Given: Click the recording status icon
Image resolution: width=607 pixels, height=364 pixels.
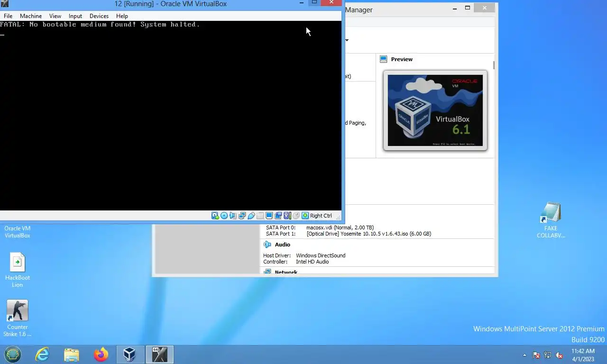Looking at the screenshot, I should coord(278,216).
